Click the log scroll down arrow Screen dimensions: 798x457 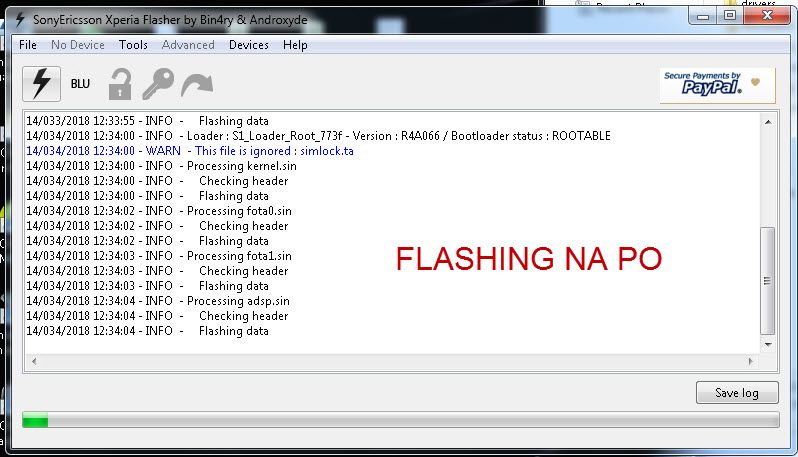click(x=768, y=345)
